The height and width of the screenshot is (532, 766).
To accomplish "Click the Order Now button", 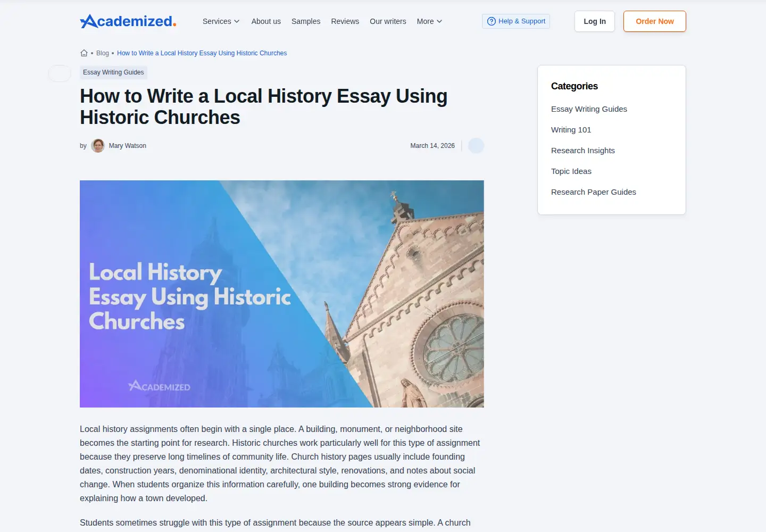I will tap(655, 21).
